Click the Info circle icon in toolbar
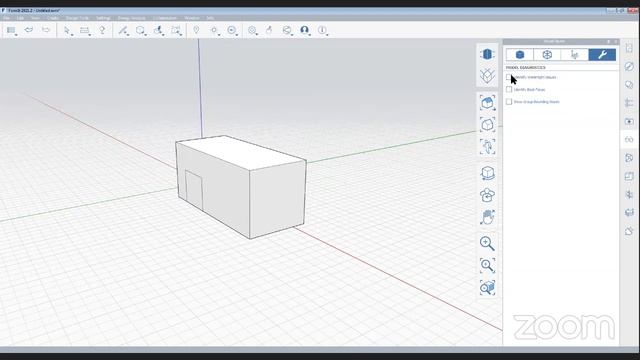Screen dimensions: 640x360 pyautogui.click(x=322, y=30)
